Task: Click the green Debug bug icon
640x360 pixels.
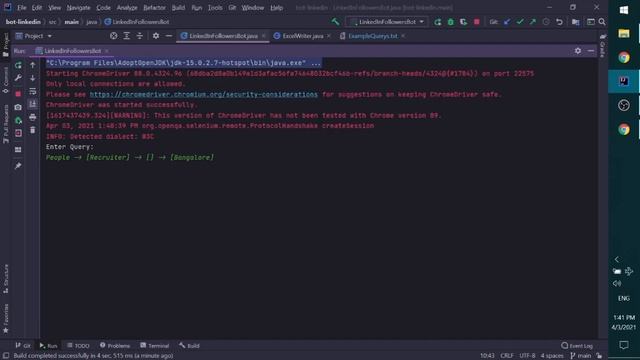Action: pyautogui.click(x=451, y=22)
